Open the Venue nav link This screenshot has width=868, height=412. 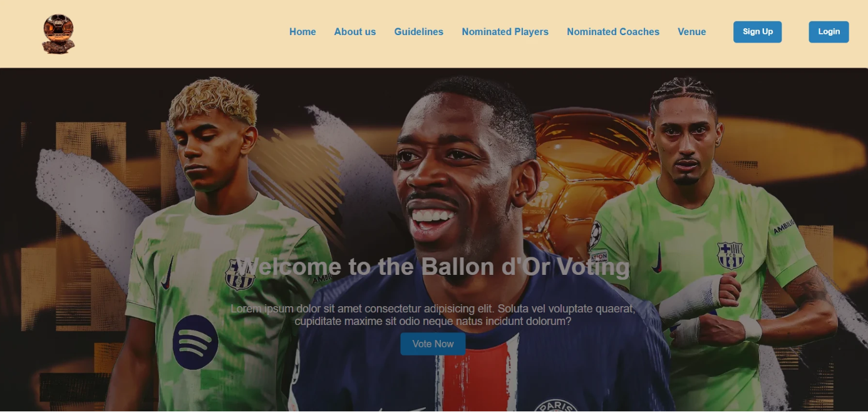point(692,32)
